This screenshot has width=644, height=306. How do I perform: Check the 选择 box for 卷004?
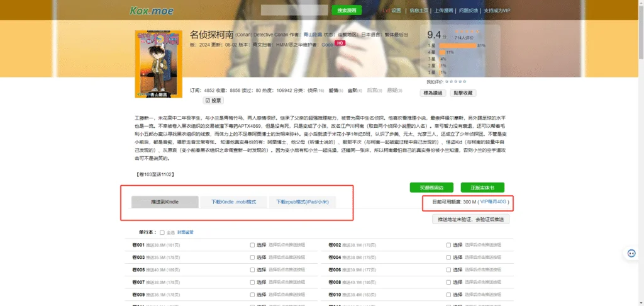(x=448, y=258)
